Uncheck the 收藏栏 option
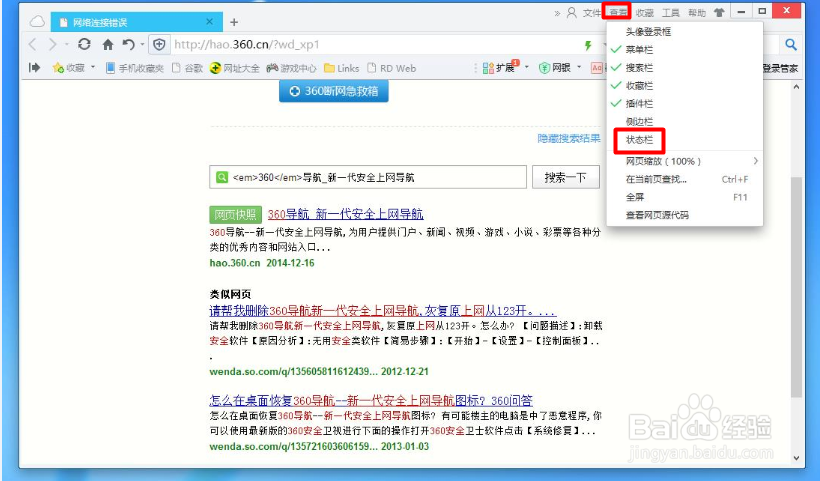This screenshot has width=820, height=481. click(685, 86)
